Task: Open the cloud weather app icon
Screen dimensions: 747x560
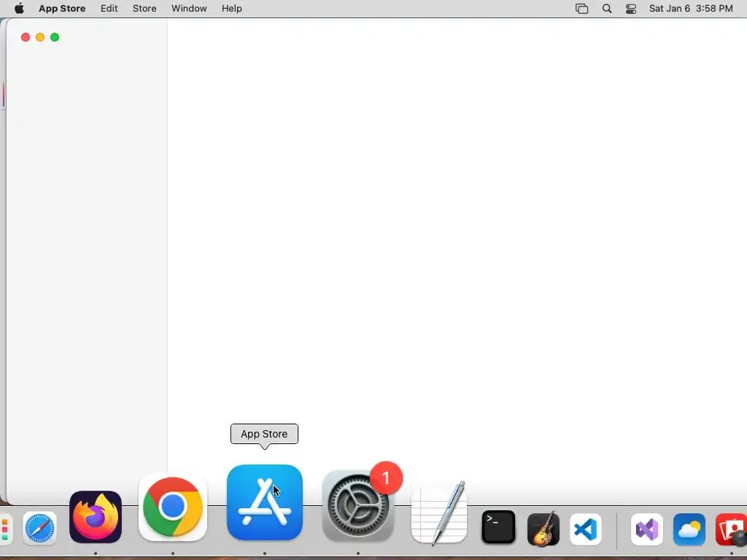Action: [689, 529]
